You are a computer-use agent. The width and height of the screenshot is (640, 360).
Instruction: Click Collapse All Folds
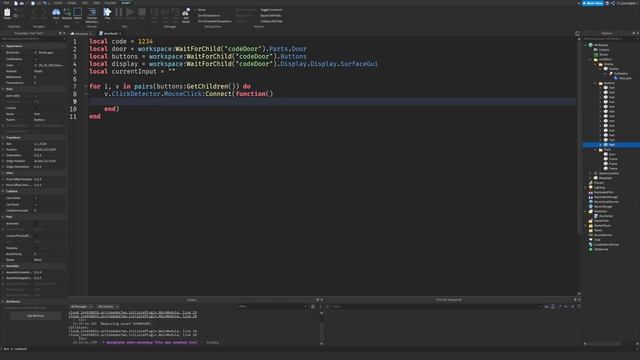pos(271,21)
